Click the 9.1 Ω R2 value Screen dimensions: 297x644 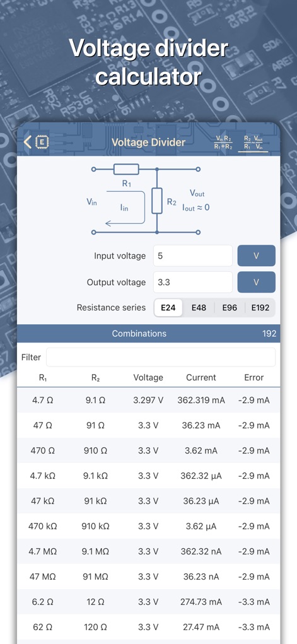[95, 400]
